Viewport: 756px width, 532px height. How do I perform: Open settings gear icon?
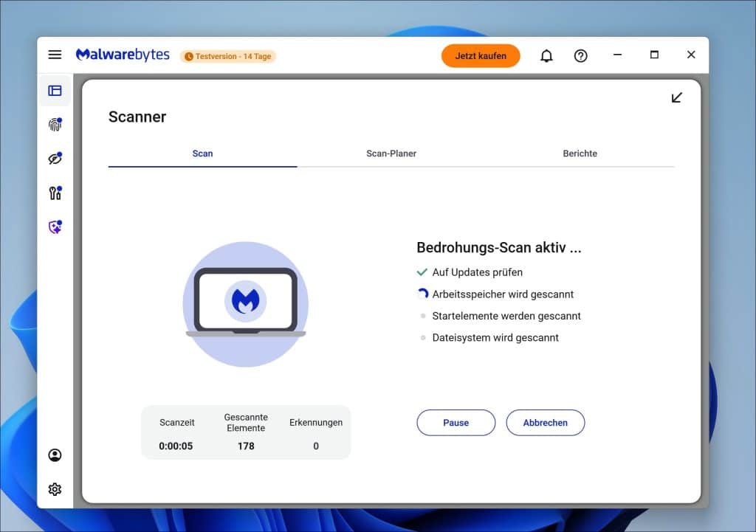(x=55, y=489)
